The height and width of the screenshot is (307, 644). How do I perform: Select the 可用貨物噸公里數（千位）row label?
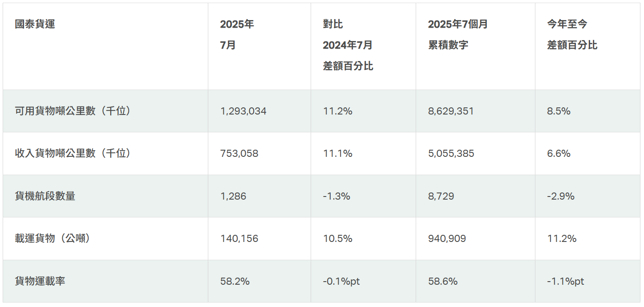[x=74, y=111]
